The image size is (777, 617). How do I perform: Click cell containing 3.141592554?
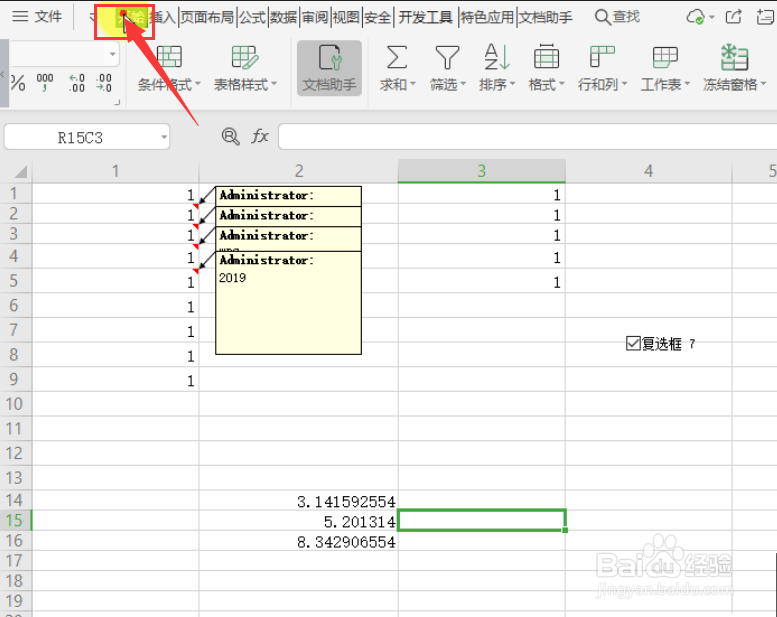299,501
